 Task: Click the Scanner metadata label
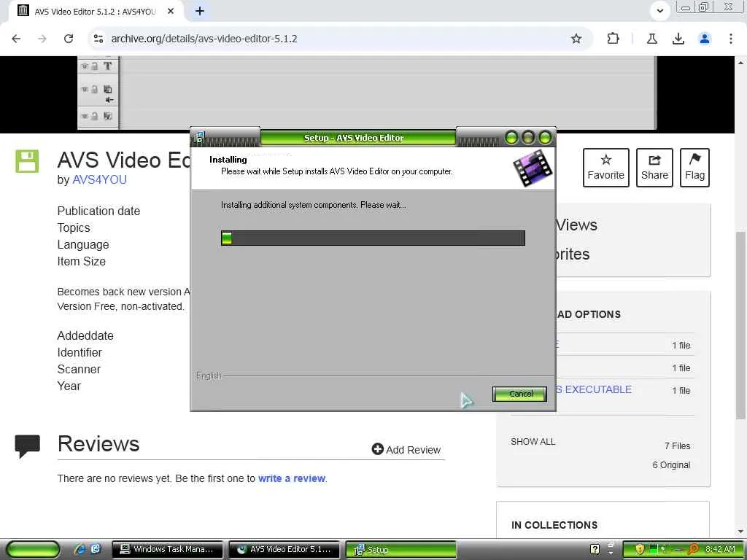coord(79,369)
